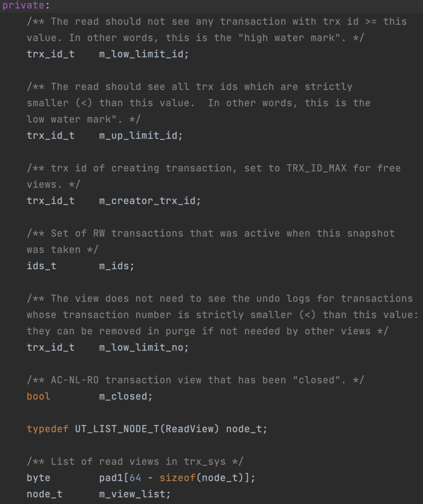Click the ids_t type name

point(42,266)
